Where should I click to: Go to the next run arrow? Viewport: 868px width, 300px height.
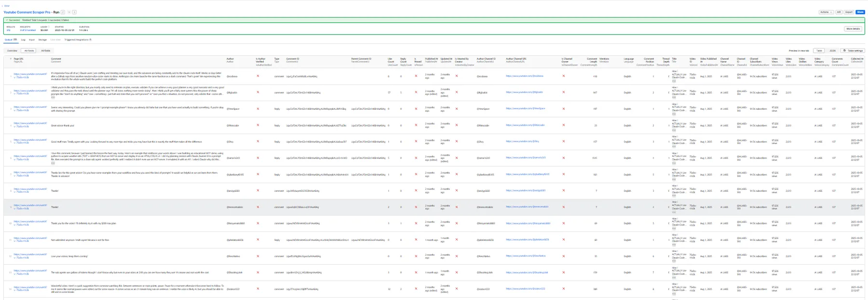tap(74, 12)
